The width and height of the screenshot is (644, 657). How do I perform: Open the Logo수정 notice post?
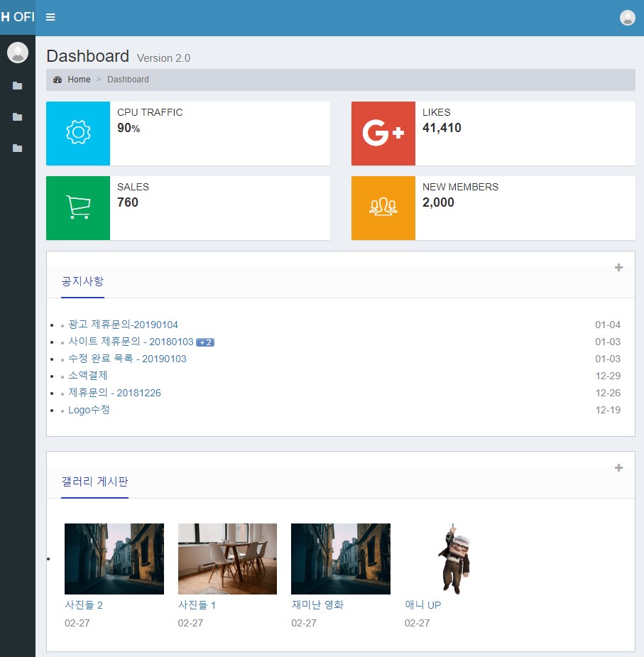(89, 410)
